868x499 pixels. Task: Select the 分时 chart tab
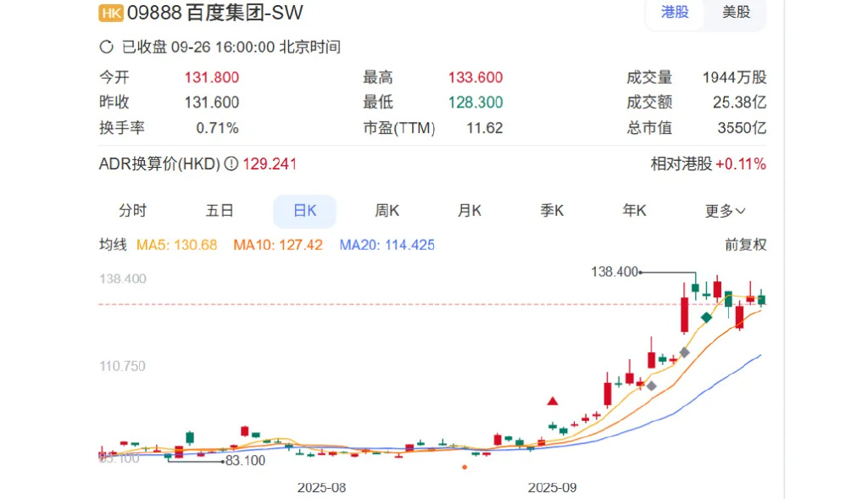(x=133, y=211)
